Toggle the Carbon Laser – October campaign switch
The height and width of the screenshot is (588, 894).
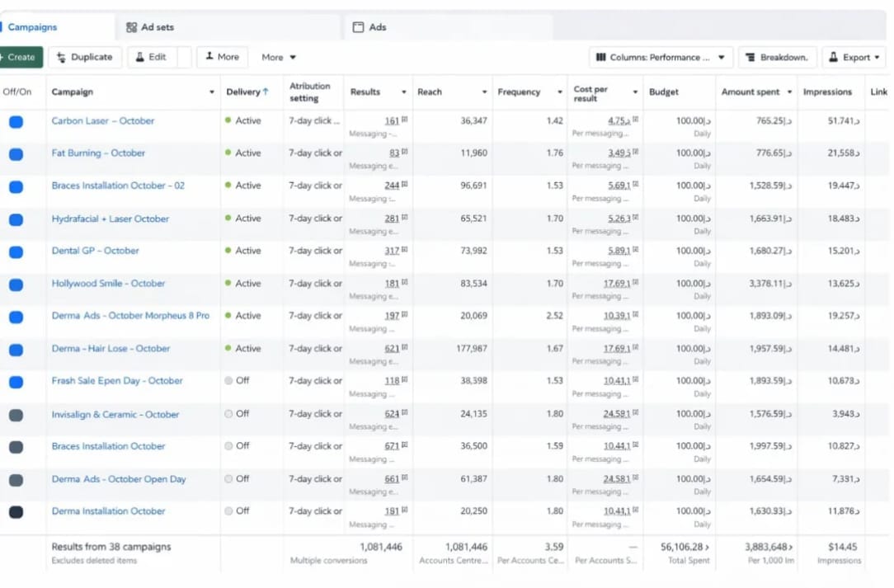(16, 121)
